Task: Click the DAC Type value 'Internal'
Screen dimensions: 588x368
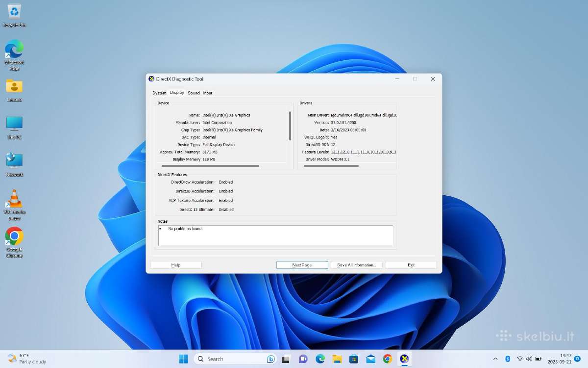Action: pyautogui.click(x=209, y=137)
